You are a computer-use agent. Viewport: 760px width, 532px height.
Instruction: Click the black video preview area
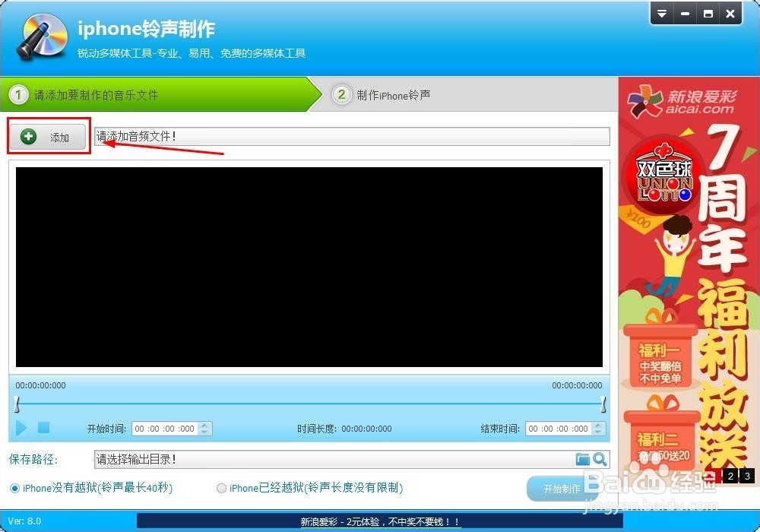coord(309,267)
